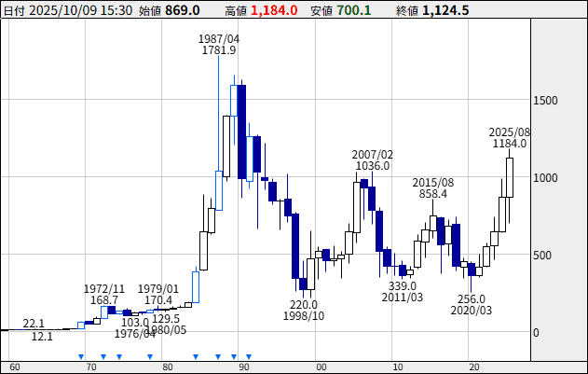Select third blue triangle marker from the left
This screenshot has height=374, width=588.
point(119,356)
